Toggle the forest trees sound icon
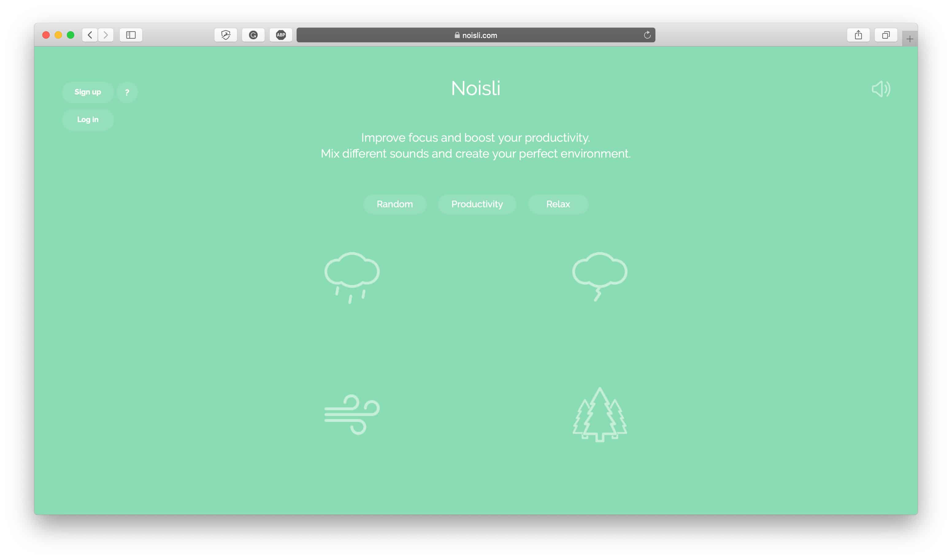 click(600, 415)
